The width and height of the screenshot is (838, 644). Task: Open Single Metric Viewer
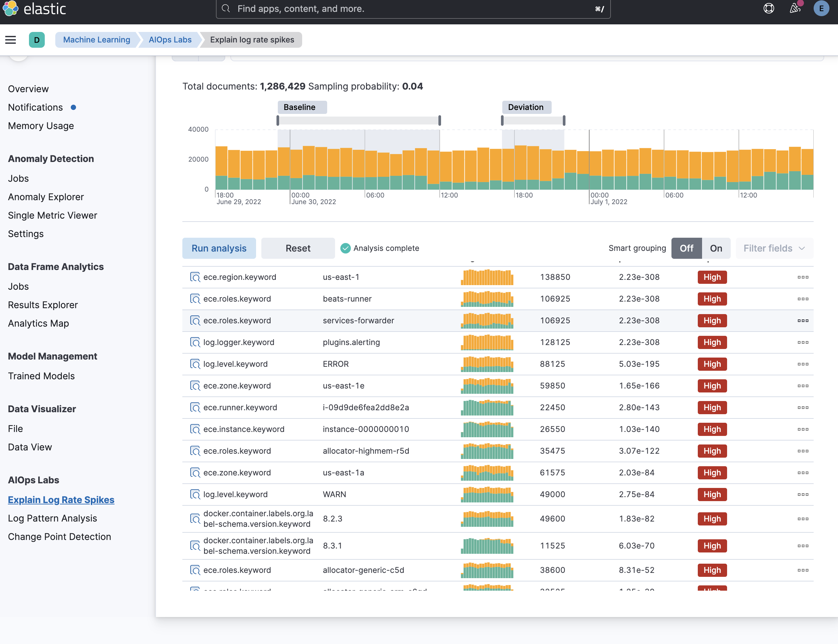[52, 215]
